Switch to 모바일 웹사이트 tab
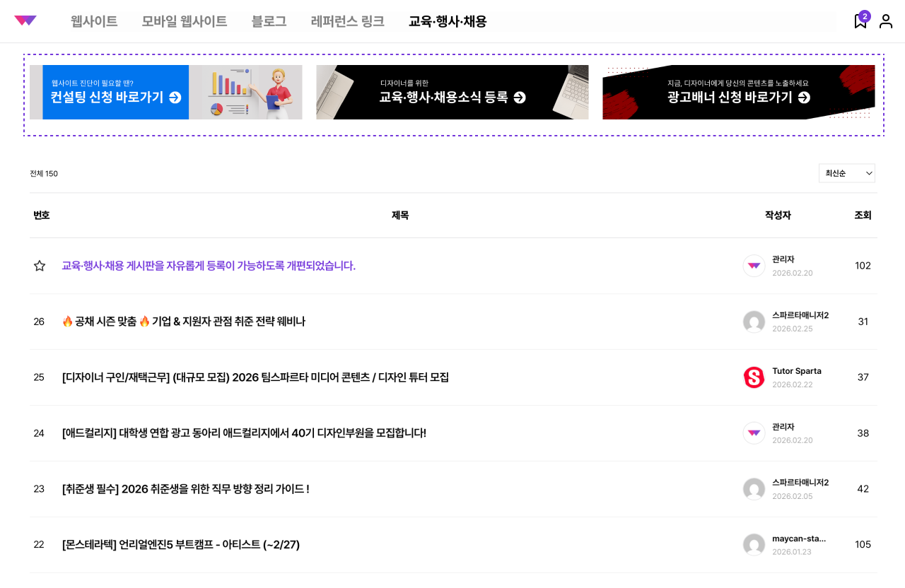The width and height of the screenshot is (905, 588). (x=184, y=21)
